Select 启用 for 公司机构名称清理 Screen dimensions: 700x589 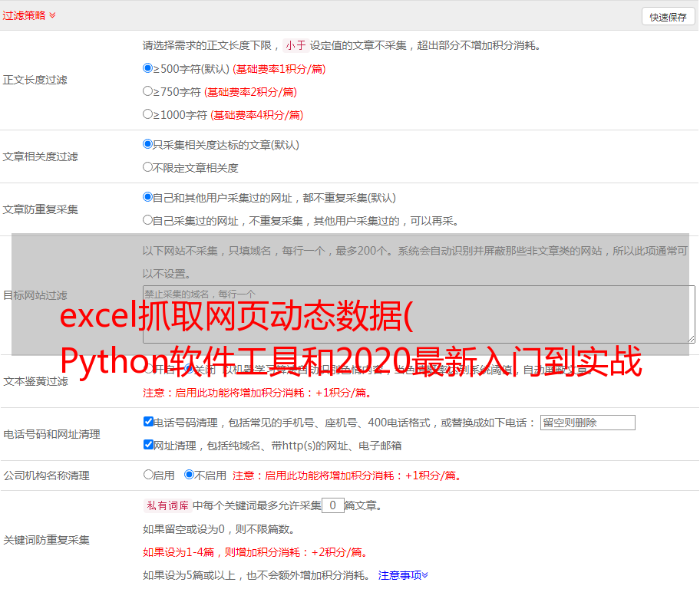click(148, 475)
